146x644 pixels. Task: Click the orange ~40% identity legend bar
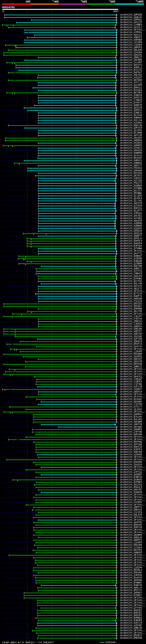click(x=45, y=4)
